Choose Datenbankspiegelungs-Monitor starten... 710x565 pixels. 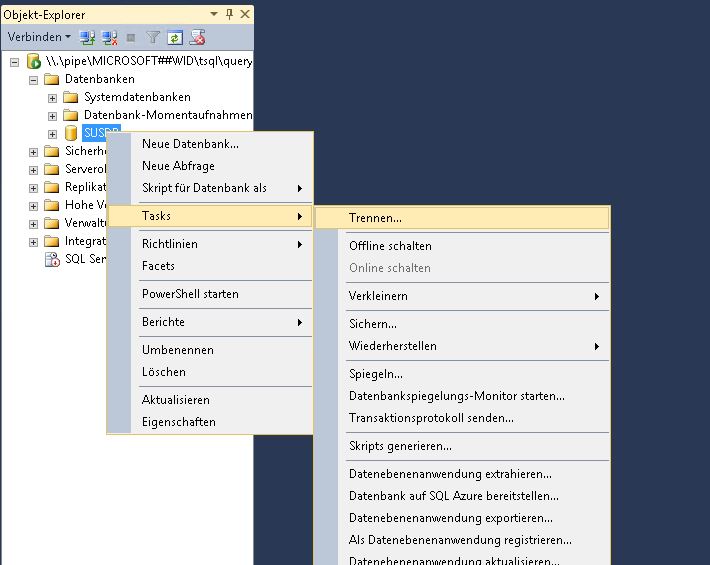462,396
